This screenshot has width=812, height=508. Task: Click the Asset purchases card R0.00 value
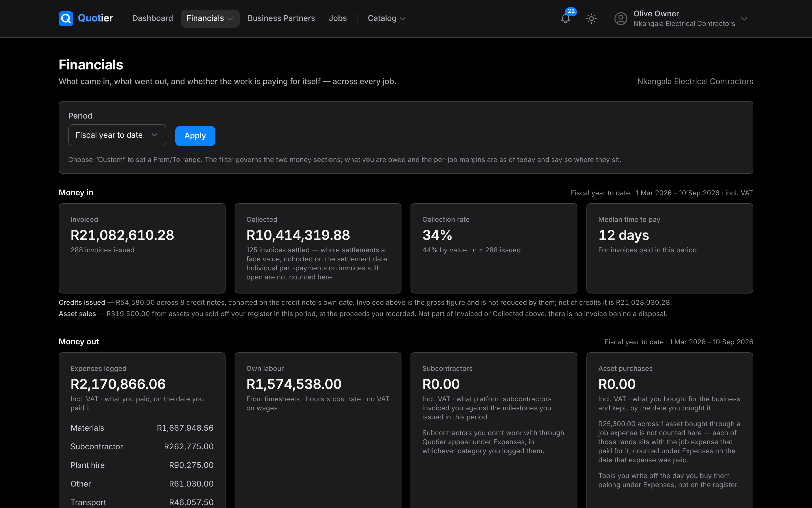point(617,384)
